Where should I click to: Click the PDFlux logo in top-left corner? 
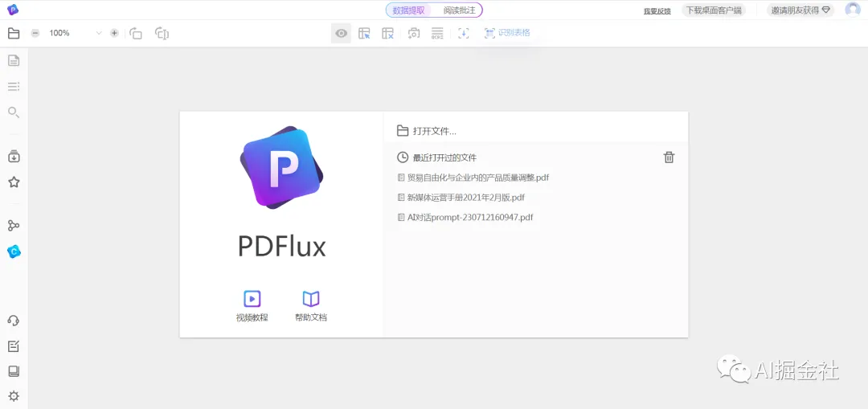click(x=12, y=9)
